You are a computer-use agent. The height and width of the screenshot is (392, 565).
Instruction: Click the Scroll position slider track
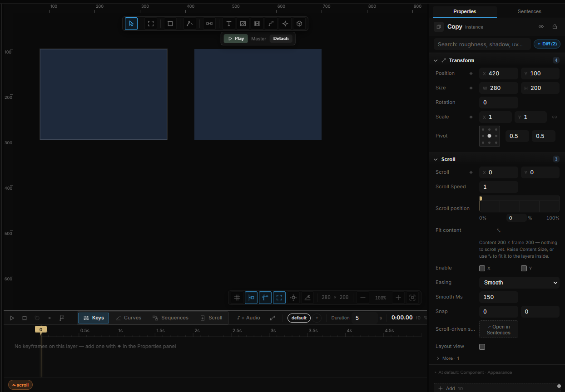tap(519, 204)
